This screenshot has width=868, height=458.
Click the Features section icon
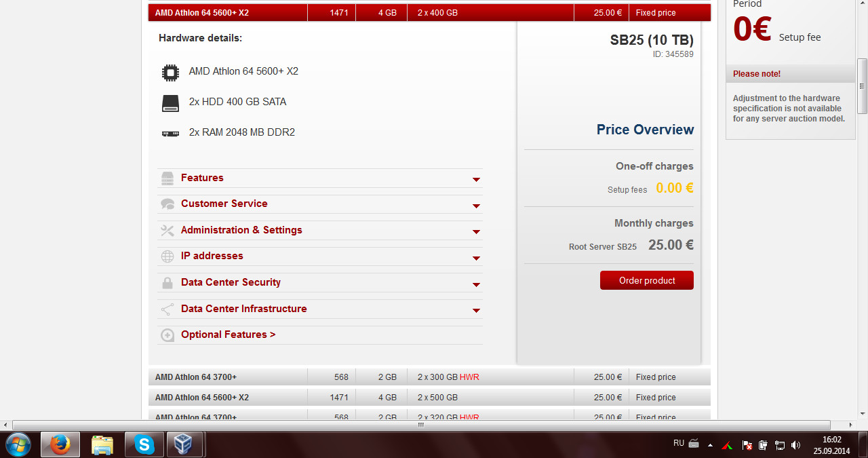pos(167,178)
